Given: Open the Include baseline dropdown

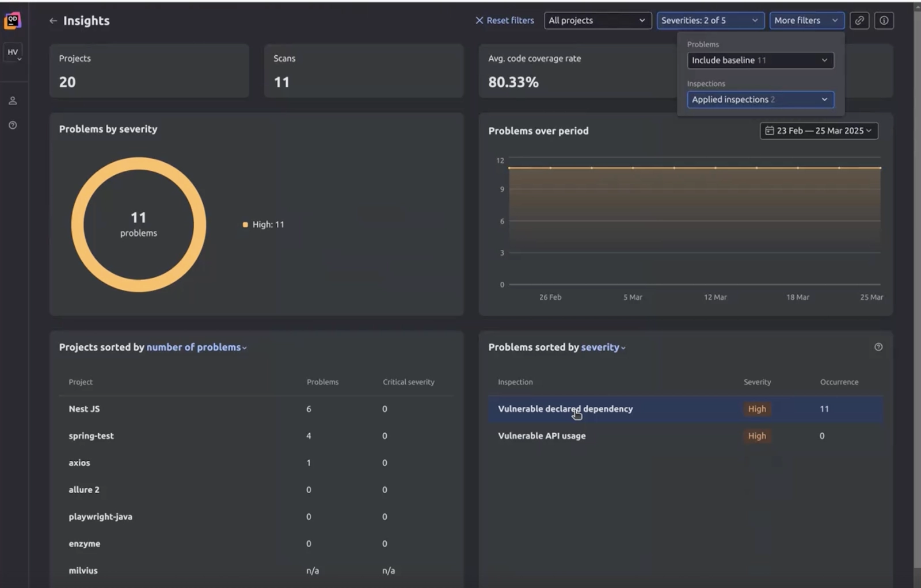Looking at the screenshot, I should (760, 60).
